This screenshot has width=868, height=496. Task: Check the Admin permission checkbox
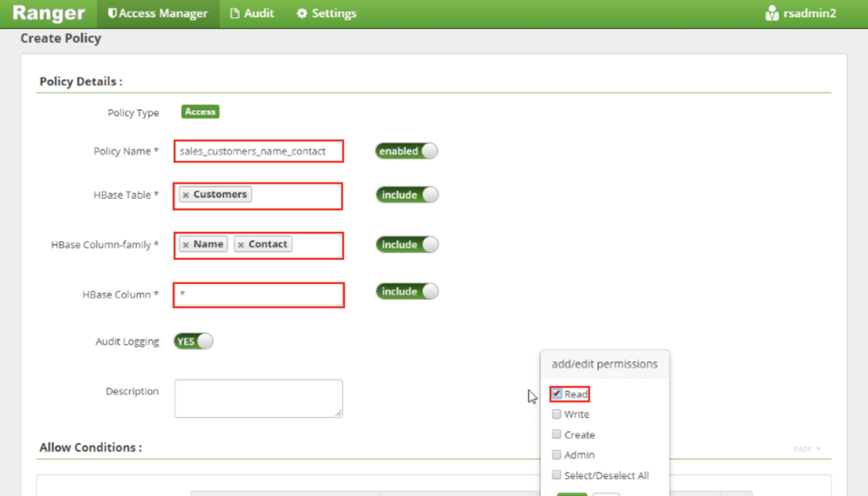click(x=556, y=454)
